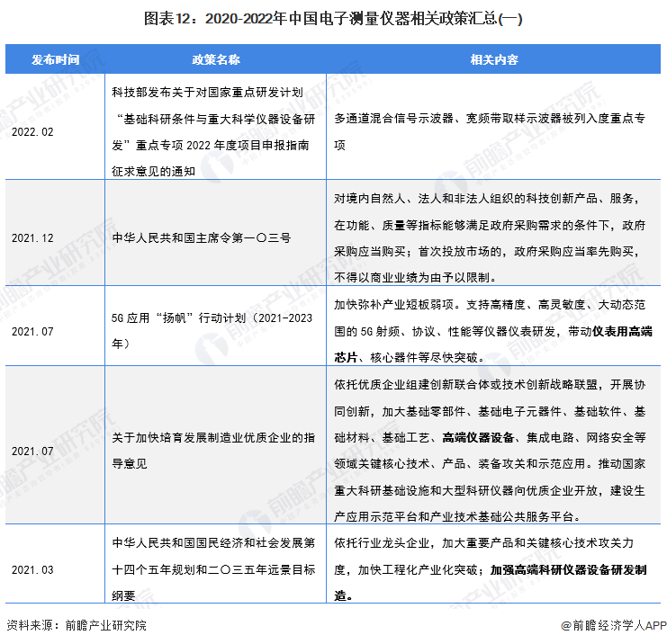This screenshot has width=667, height=644.
Task: Click the 2022.02 date cell
Action: [32, 131]
